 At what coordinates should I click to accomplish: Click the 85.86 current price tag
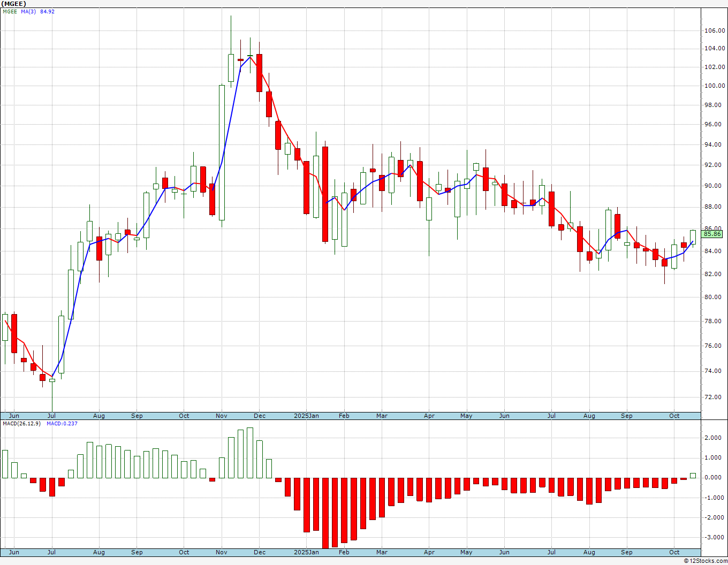(712, 234)
